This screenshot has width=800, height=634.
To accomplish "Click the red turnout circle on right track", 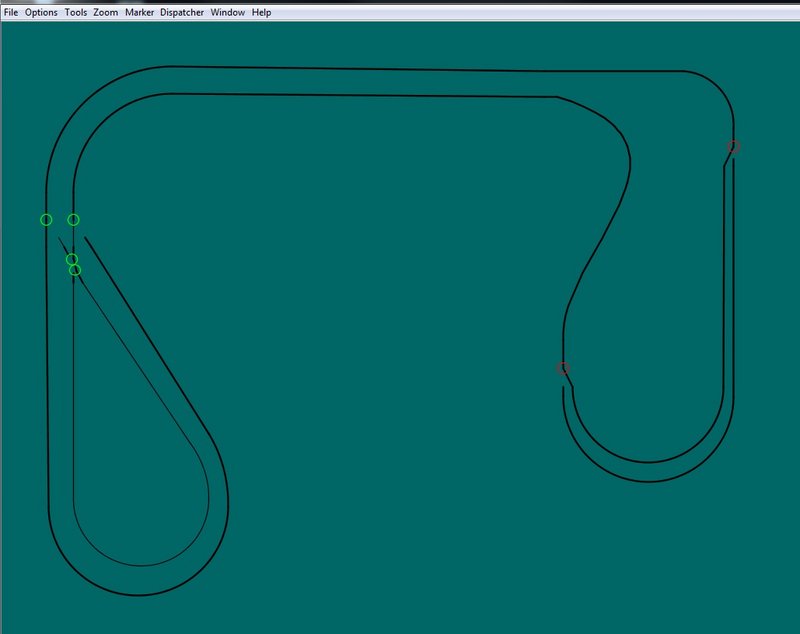I will [x=734, y=147].
